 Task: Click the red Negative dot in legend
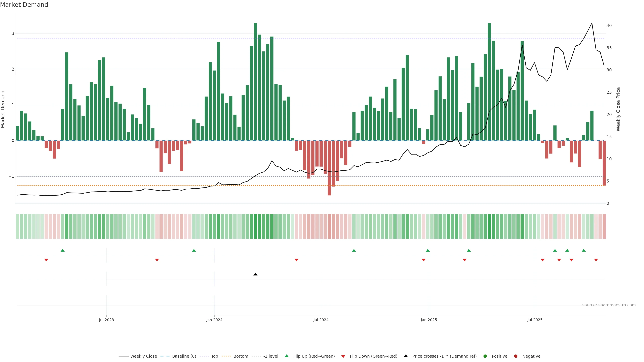[x=516, y=356]
